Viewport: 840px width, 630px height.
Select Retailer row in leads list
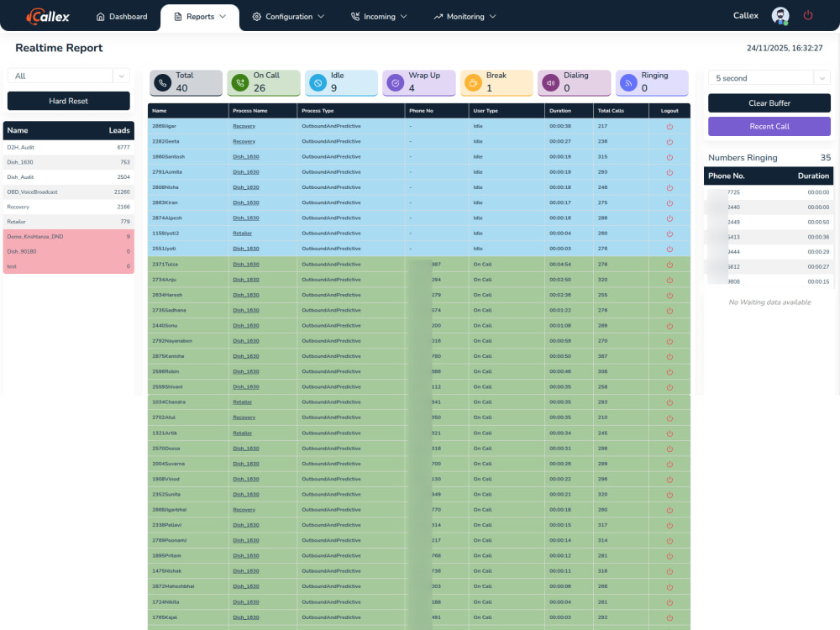69,222
